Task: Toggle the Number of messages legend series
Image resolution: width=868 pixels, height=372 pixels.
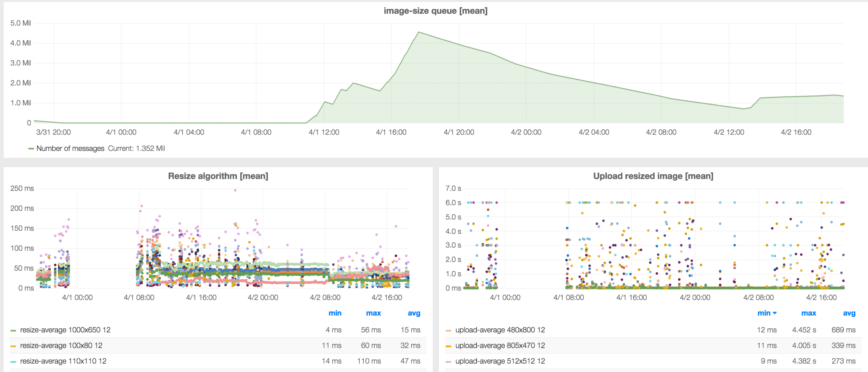Action: click(x=70, y=148)
